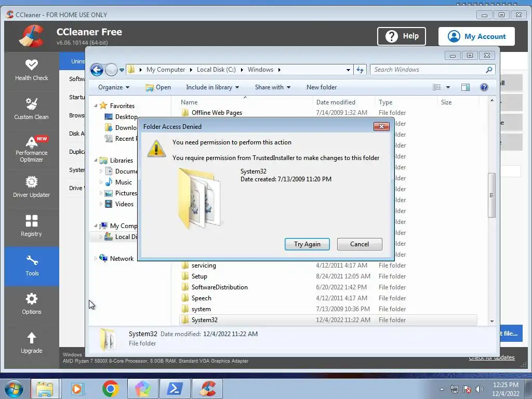
Task: Click the Search Windows field
Action: click(x=428, y=70)
